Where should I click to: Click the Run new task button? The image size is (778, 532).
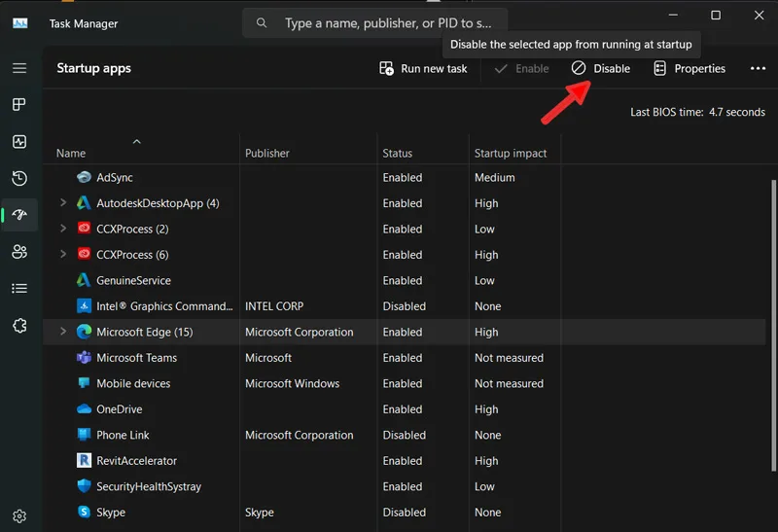[x=423, y=68]
